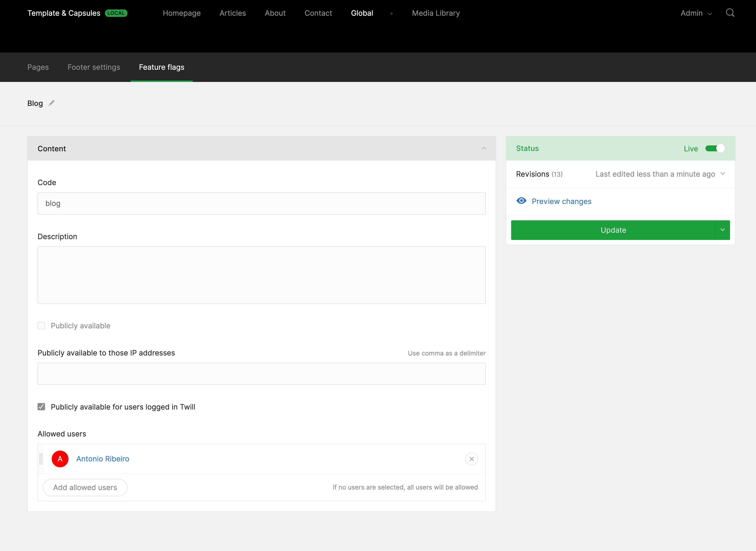Expand the Revisions dropdown
Screen dimensions: 756x551
pos(723,174)
